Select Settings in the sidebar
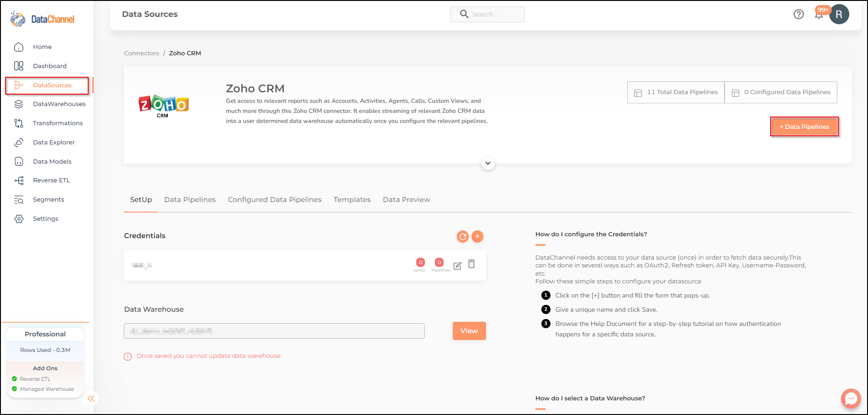Viewport: 868px width, 415px height. (x=47, y=219)
